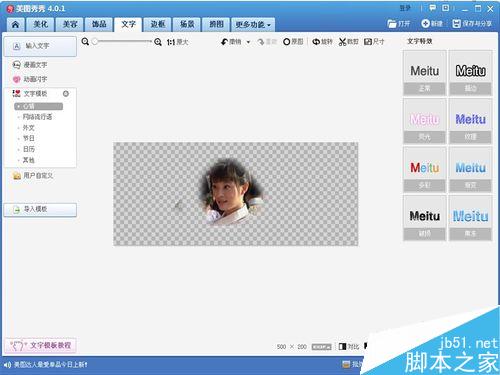Screen dimensions: 500x375
Task: Open an image with 打开
Action: click(x=399, y=24)
